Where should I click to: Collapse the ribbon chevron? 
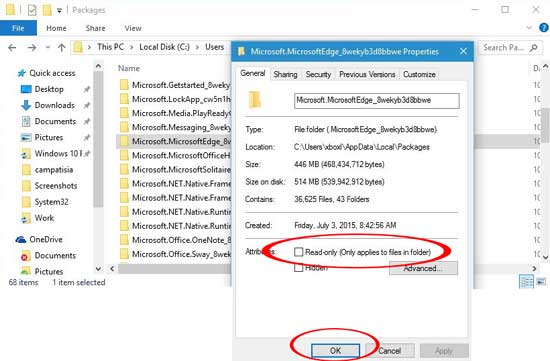[x=529, y=28]
